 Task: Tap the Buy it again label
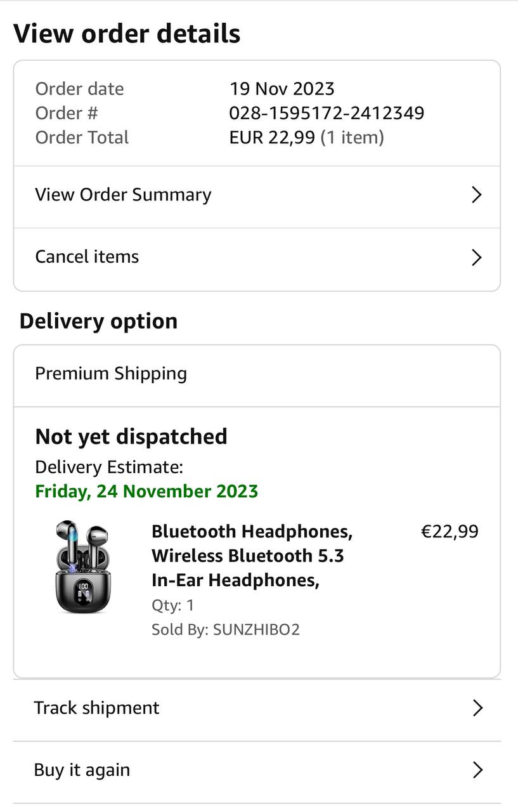[82, 770]
